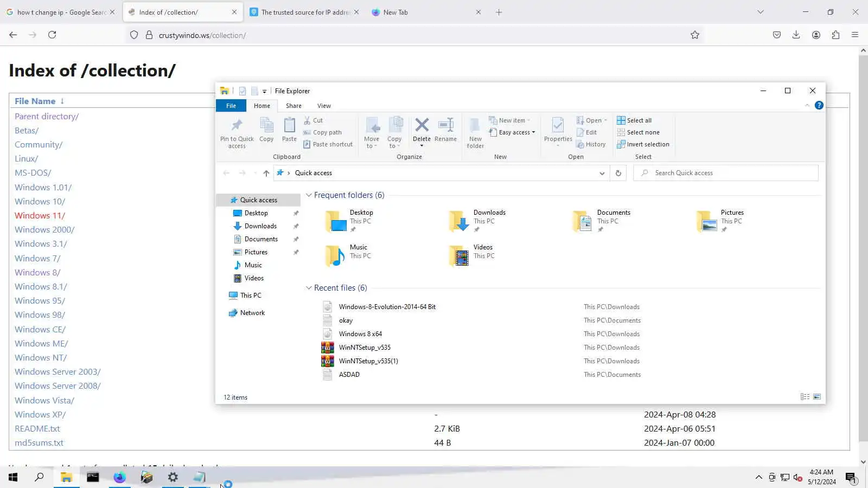This screenshot has width=868, height=488.
Task: Switch to details view layout
Action: click(x=805, y=397)
